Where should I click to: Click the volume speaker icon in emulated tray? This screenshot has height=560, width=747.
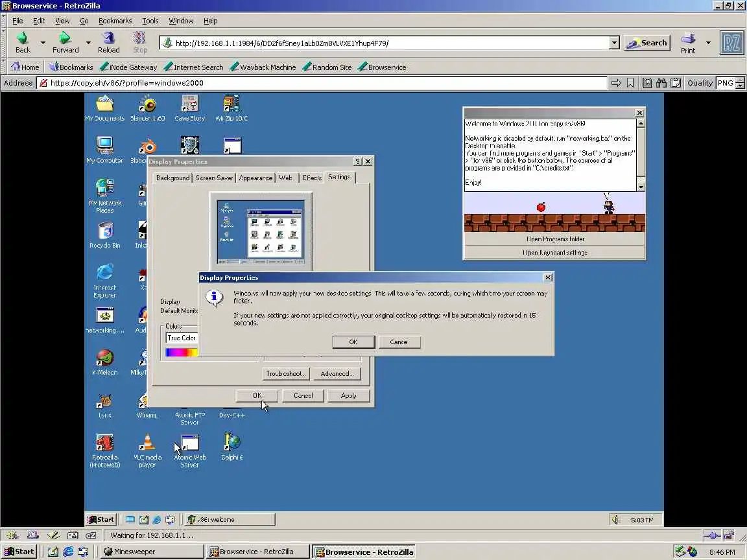coord(617,520)
